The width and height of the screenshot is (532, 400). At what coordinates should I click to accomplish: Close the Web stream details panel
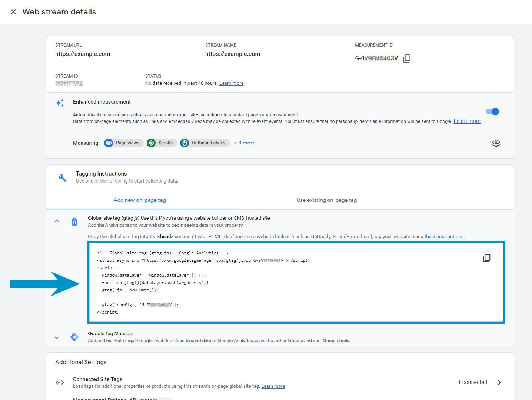tap(13, 11)
